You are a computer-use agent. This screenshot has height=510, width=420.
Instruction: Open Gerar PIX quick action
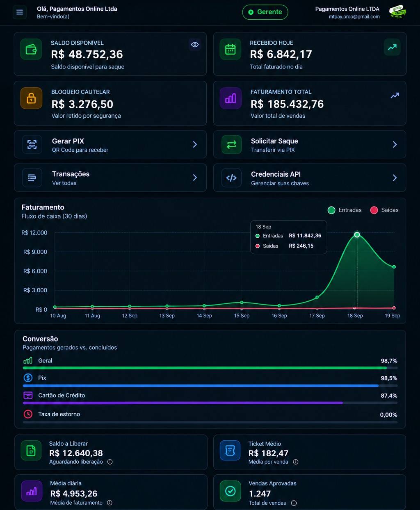pos(110,144)
